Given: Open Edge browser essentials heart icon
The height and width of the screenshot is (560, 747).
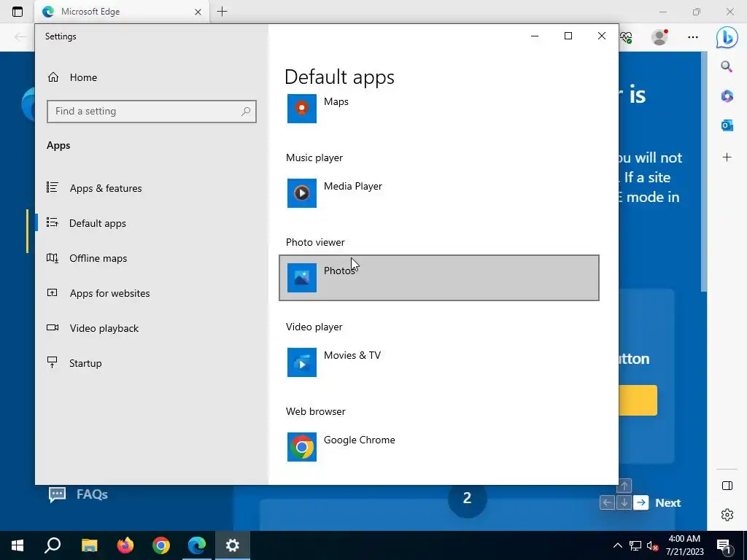Looking at the screenshot, I should 626,37.
